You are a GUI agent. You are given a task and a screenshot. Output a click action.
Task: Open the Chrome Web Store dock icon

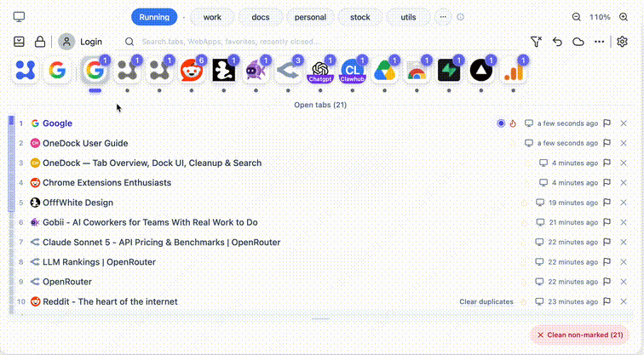point(417,71)
